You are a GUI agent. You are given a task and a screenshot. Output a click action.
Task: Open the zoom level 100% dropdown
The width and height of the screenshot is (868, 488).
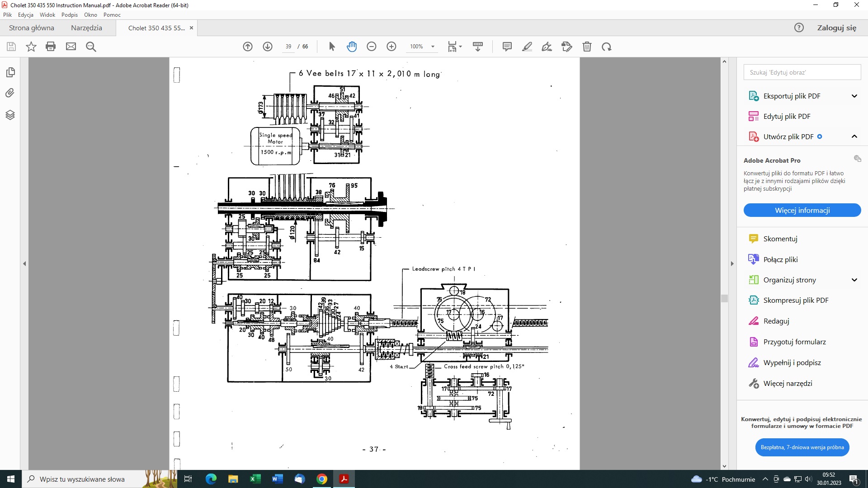422,47
